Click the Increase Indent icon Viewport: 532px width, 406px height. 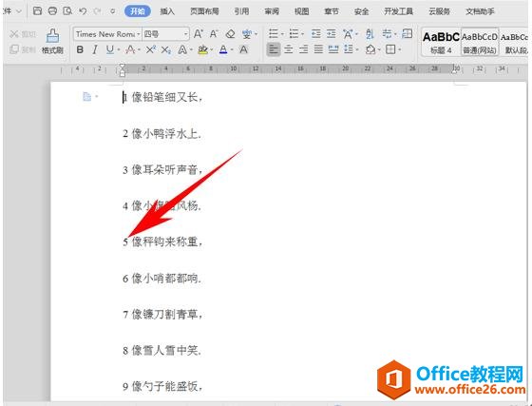point(332,33)
